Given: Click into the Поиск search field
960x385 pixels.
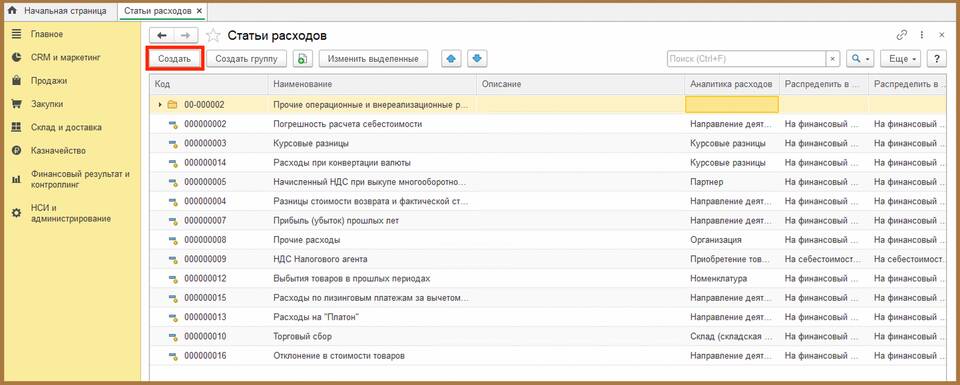Looking at the screenshot, I should pyautogui.click(x=747, y=59).
